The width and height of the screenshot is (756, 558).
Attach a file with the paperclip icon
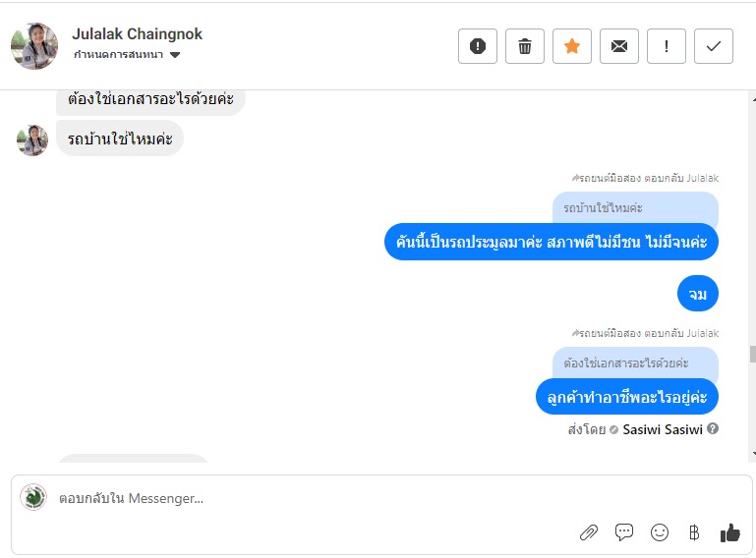pyautogui.click(x=589, y=532)
